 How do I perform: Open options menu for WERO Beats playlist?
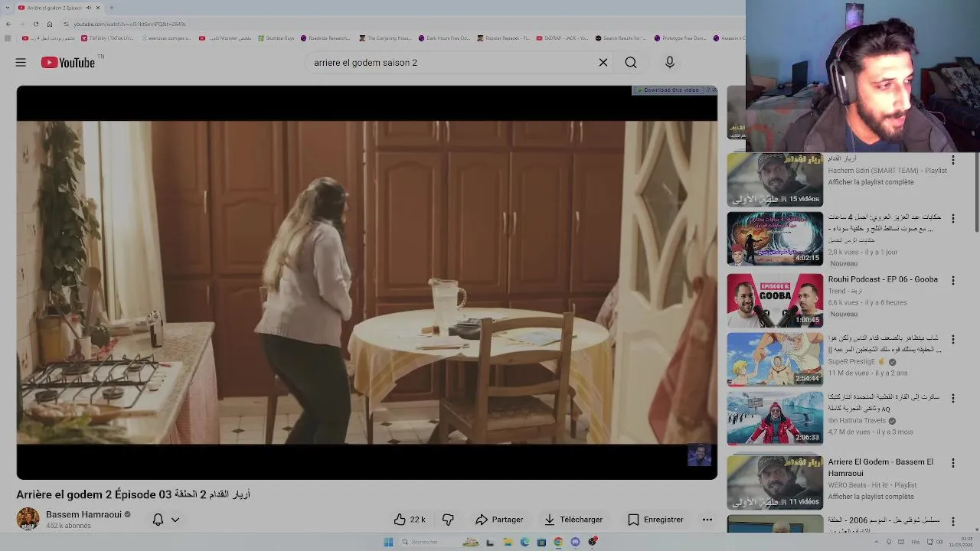[x=953, y=464]
